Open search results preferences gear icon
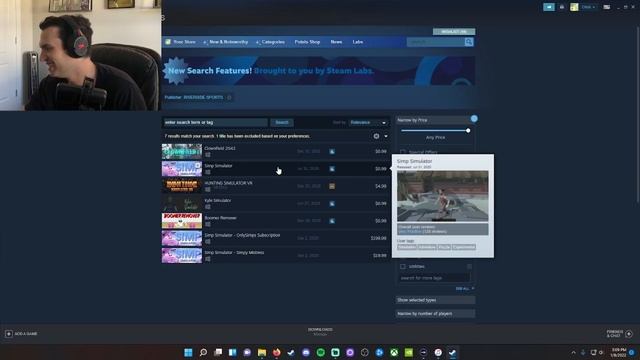 pos(376,136)
